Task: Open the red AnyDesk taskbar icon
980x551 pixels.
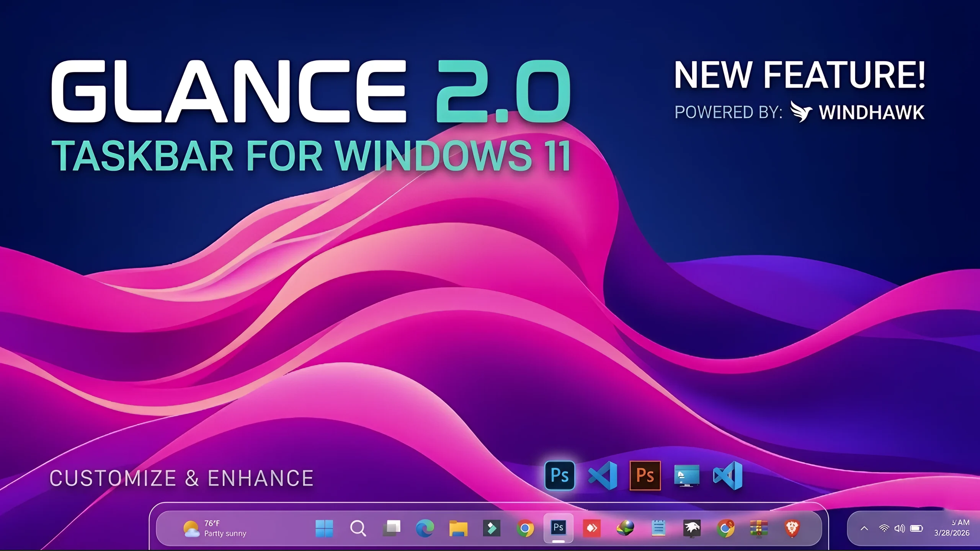Action: click(x=592, y=528)
